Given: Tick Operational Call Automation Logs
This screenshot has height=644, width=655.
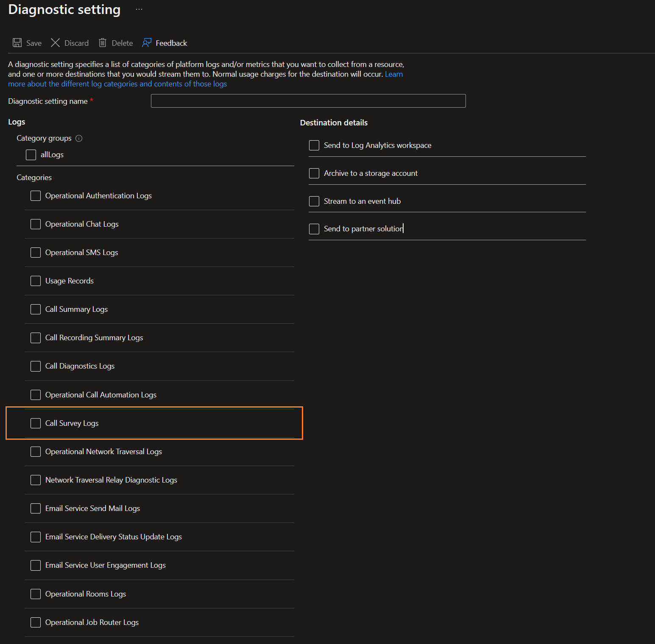Looking at the screenshot, I should [36, 395].
